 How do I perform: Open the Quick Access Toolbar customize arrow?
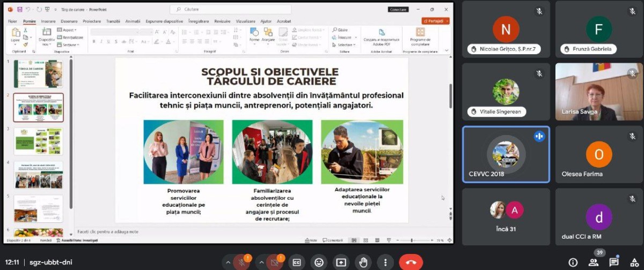click(x=56, y=10)
